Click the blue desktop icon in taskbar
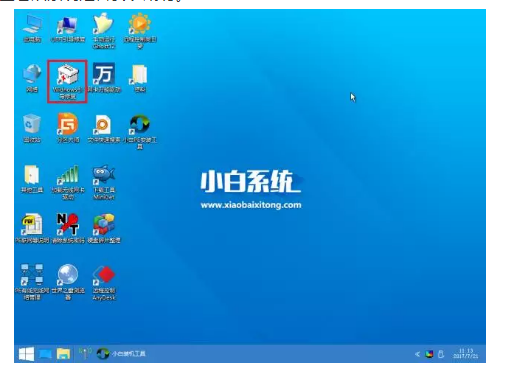This screenshot has width=514, height=375. click(46, 354)
